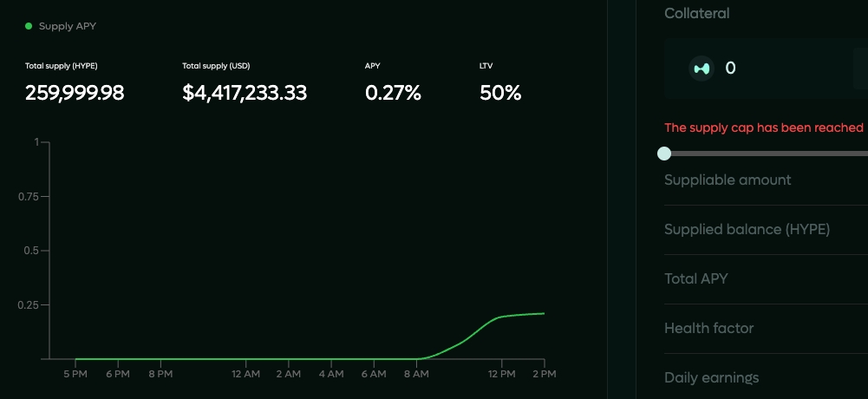This screenshot has height=399, width=868.
Task: Click the 4 AM x-axis label
Action: click(x=331, y=374)
